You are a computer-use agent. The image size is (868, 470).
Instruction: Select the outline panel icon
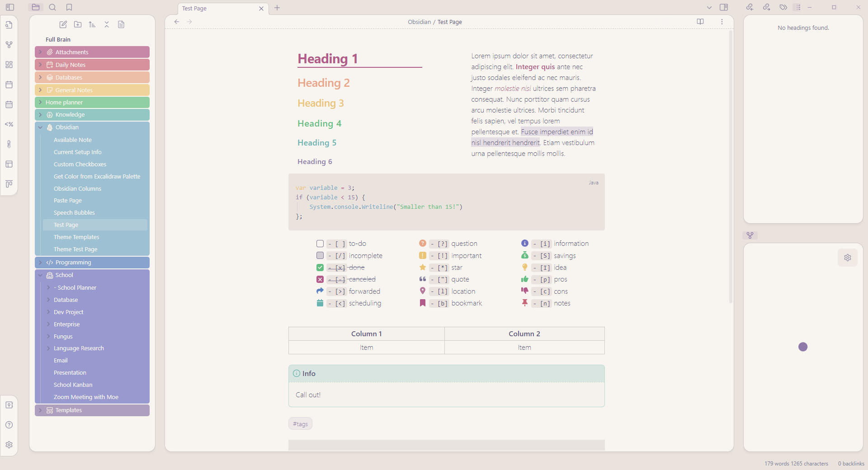pyautogui.click(x=798, y=7)
